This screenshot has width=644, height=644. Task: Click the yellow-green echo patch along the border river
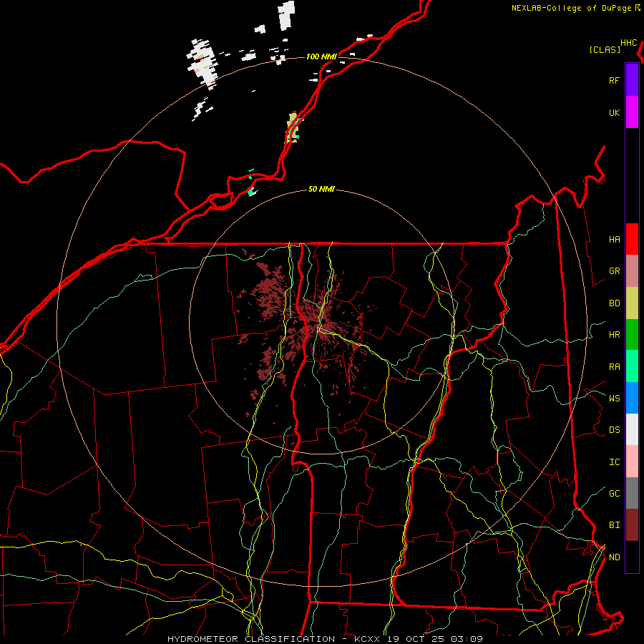point(293,127)
